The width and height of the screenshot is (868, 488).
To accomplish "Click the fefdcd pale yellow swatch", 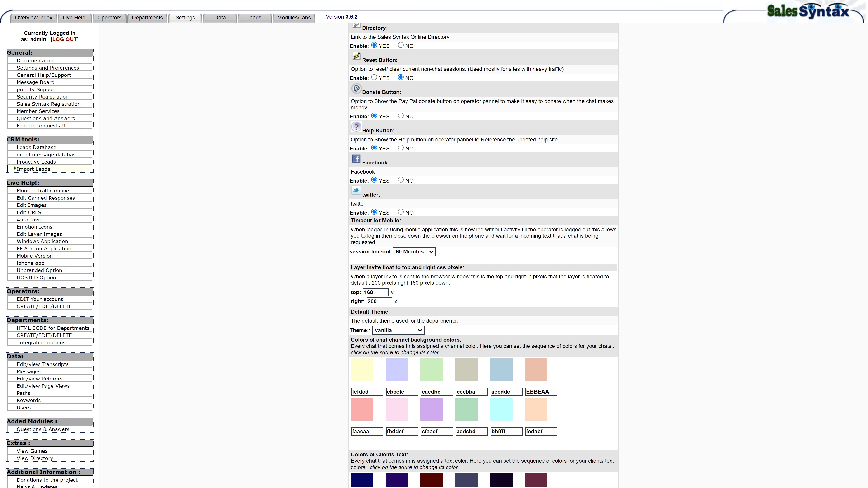I will point(362,369).
